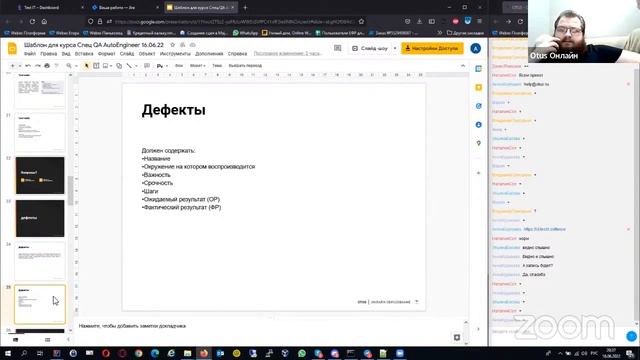Select the dark дефекты slide thumbnail 23

pyautogui.click(x=40, y=218)
